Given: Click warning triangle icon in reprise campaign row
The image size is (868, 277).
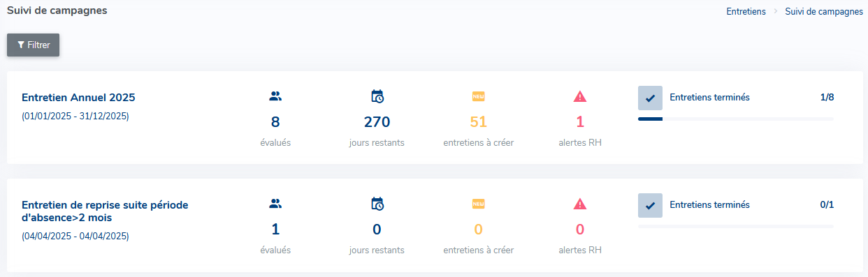Looking at the screenshot, I should tap(580, 204).
